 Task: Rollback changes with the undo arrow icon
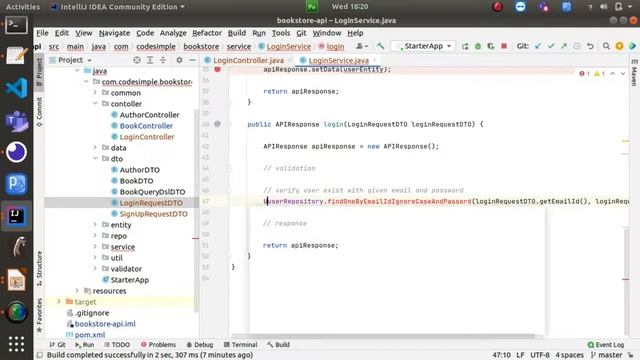[x=590, y=46]
